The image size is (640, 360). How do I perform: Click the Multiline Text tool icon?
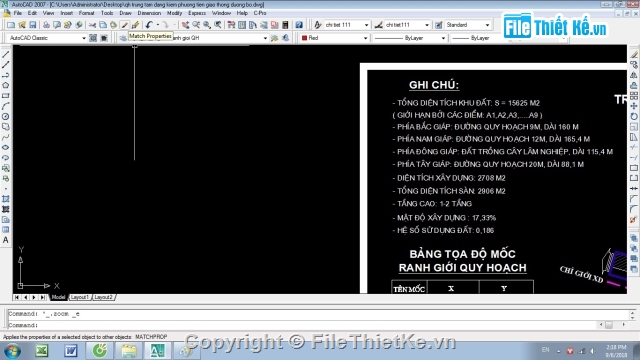coord(5,240)
